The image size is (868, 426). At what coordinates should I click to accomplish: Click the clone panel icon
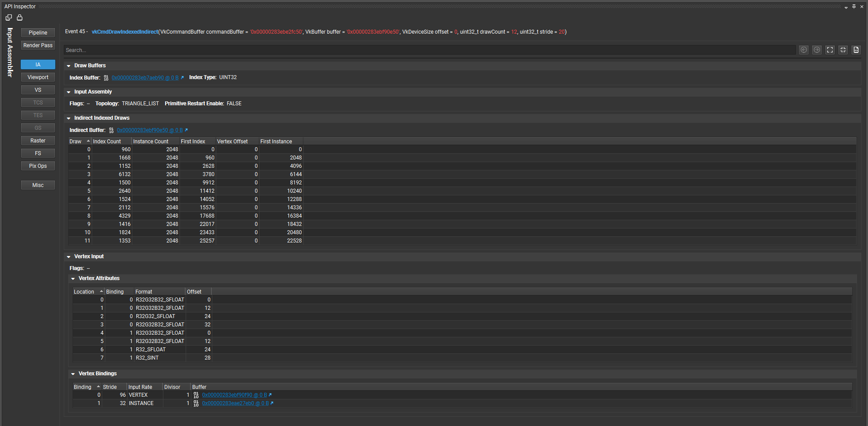point(9,17)
